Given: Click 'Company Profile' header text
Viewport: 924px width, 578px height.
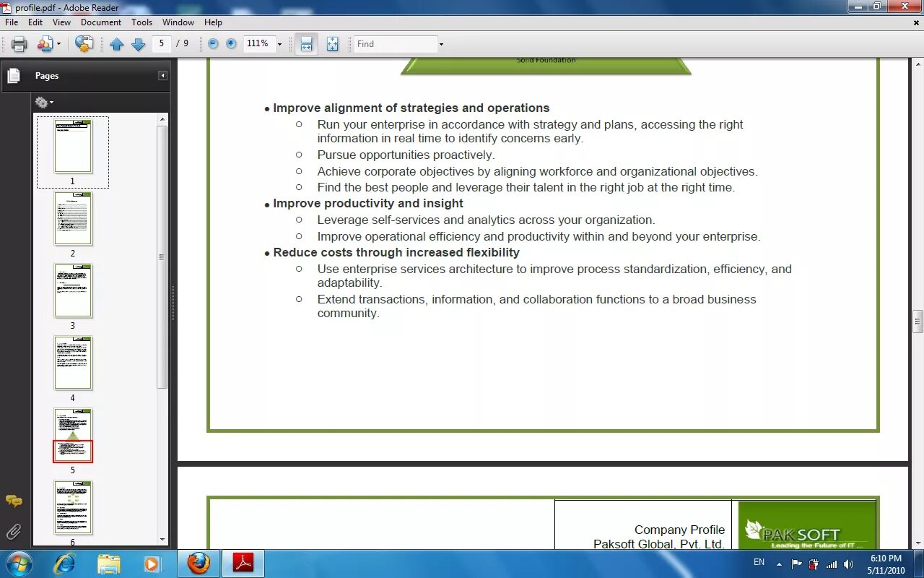Looking at the screenshot, I should 679,530.
